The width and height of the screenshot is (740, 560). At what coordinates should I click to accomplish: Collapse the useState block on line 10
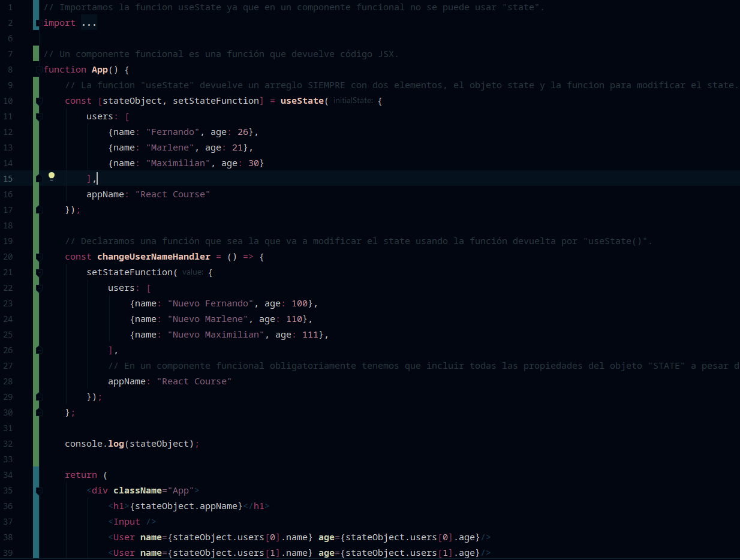click(39, 101)
